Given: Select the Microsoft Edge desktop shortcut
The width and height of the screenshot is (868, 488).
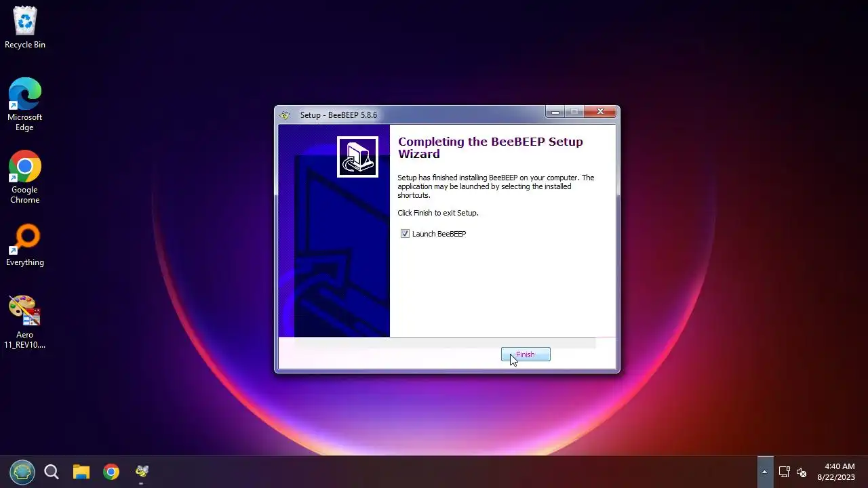Looking at the screenshot, I should [25, 104].
